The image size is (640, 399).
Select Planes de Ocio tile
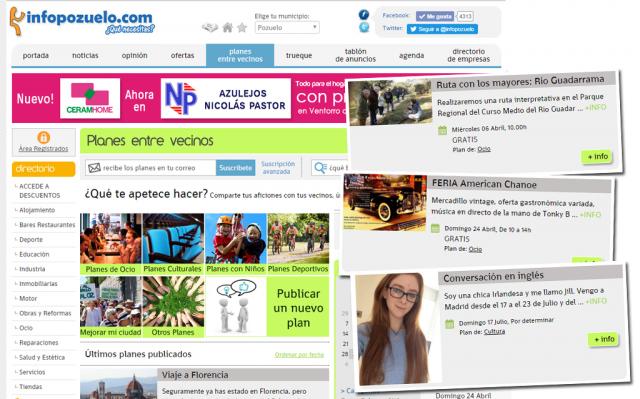111,244
